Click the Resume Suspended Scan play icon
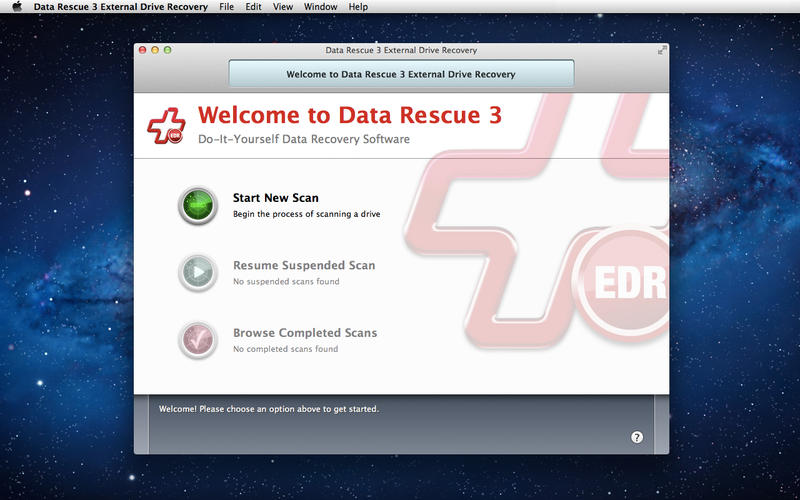Viewport: 800px width, 500px height. [x=197, y=272]
